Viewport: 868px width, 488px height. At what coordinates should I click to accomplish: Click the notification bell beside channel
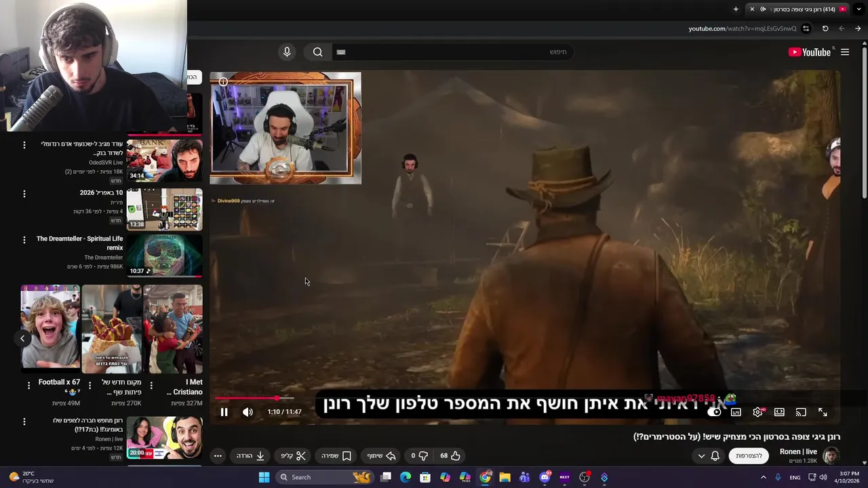[x=715, y=455]
